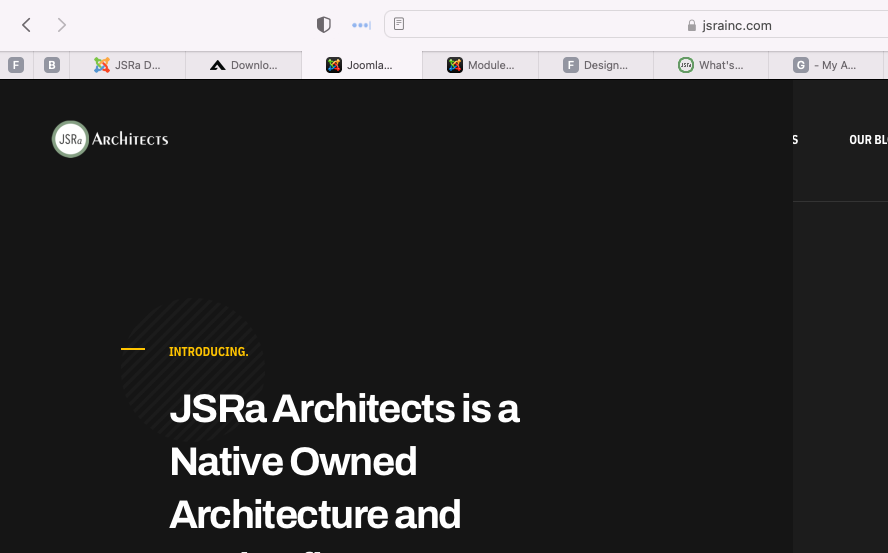The width and height of the screenshot is (888, 553).
Task: Switch to the 'Downlo...' tab
Action: pos(244,65)
